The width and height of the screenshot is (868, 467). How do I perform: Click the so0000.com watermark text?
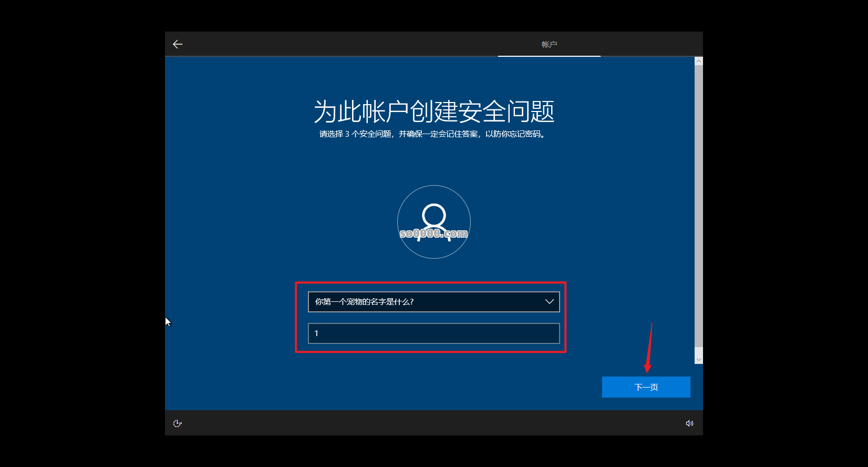pyautogui.click(x=433, y=233)
